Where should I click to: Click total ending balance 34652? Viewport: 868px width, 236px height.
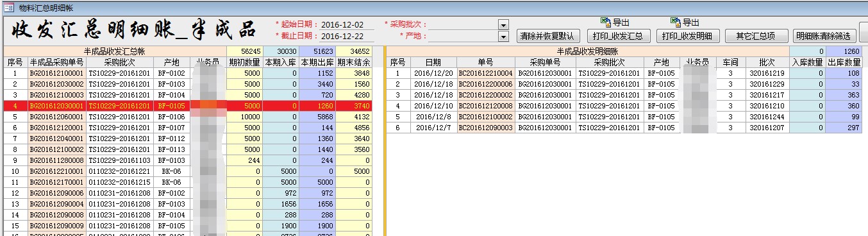(x=354, y=51)
